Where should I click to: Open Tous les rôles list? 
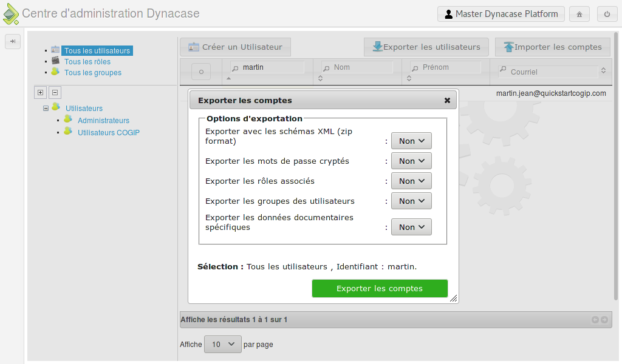(87, 62)
